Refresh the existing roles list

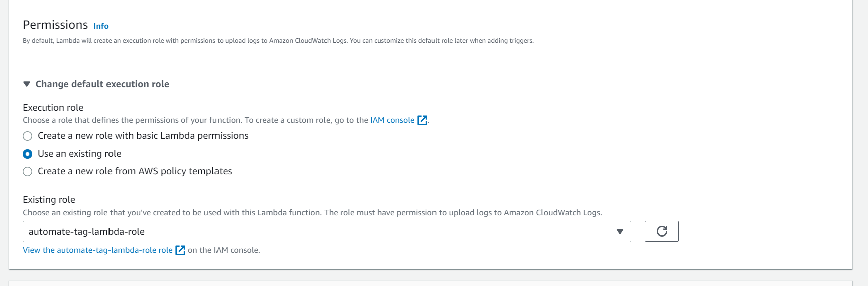tap(662, 231)
